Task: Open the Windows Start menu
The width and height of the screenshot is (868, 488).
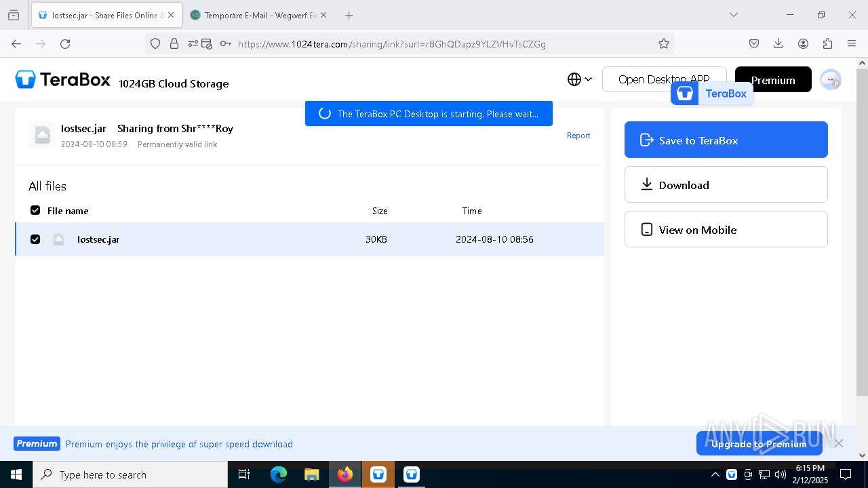Action: coord(16,474)
